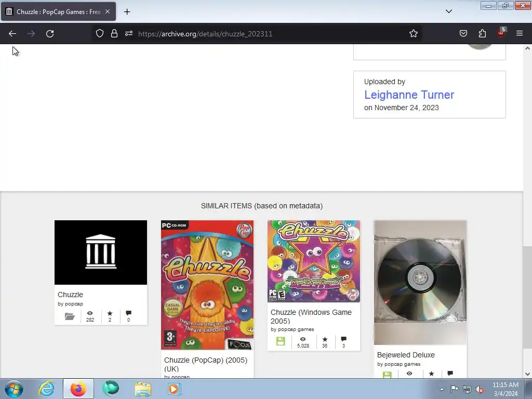Open the Chuzzle by popcap item thumbnail
Screen dimensions: 532x399
101,252
